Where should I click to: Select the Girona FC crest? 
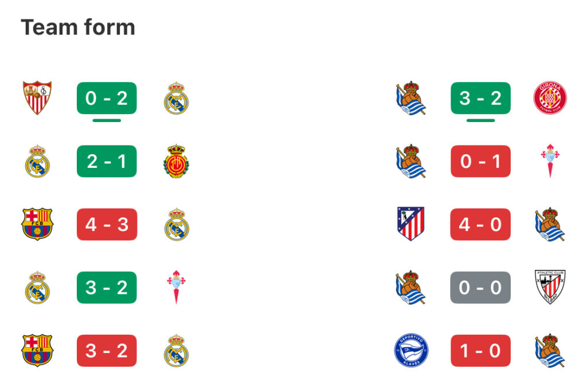550,98
